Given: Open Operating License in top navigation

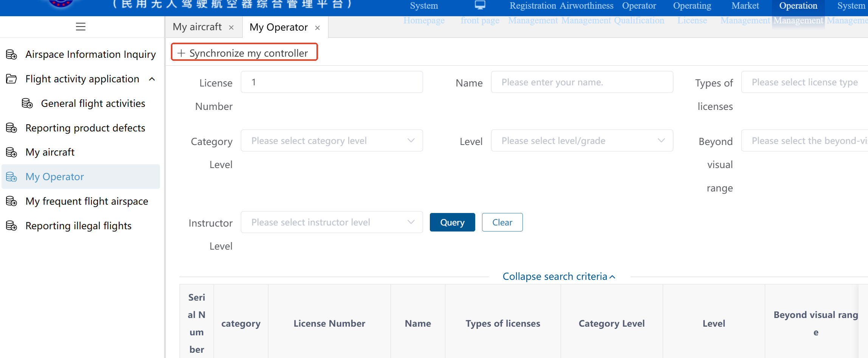Looking at the screenshot, I should click(692, 12).
